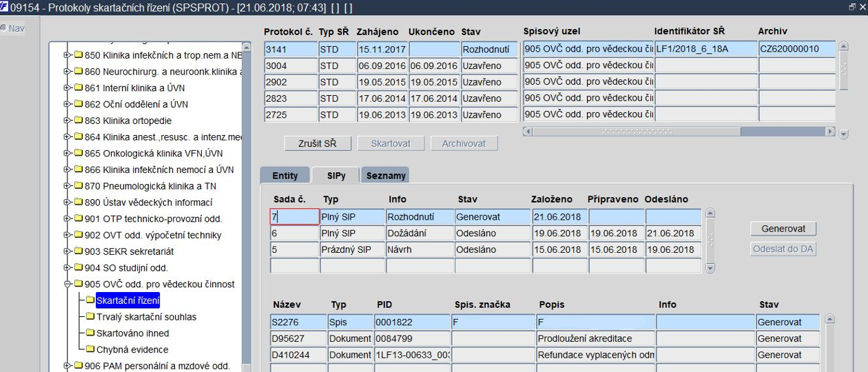868x372 pixels.
Task: Expand the 850 Klinika infekčních node
Action: 68,55
